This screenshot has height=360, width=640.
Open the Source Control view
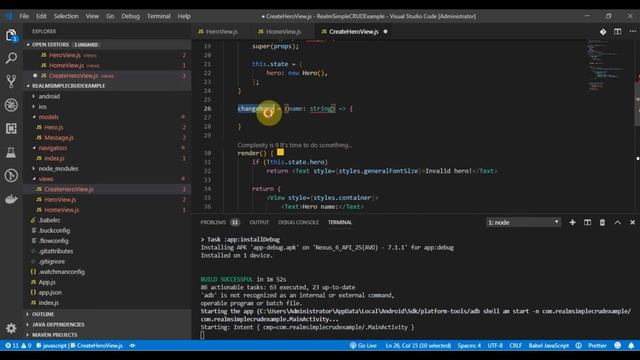[x=11, y=82]
